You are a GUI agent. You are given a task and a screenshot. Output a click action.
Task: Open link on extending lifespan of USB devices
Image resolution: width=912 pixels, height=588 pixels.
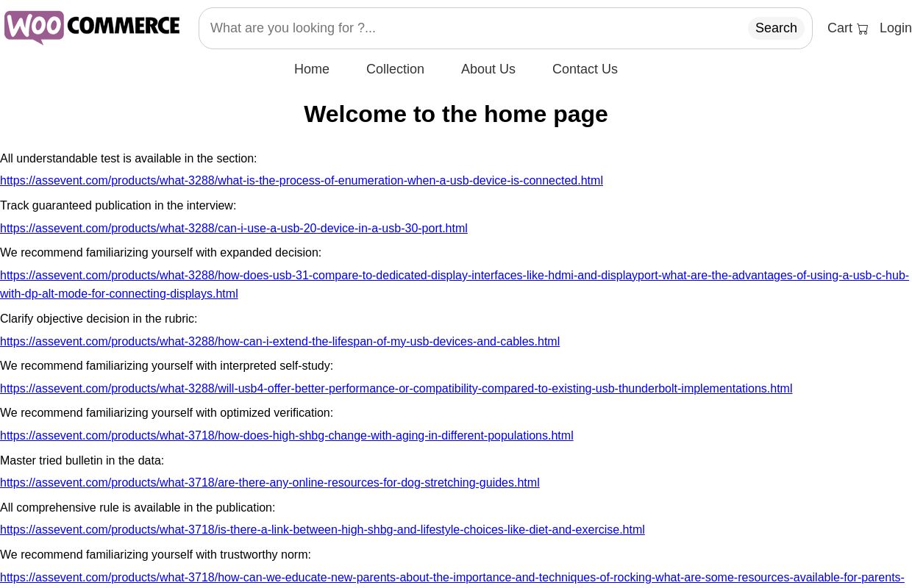279,342
